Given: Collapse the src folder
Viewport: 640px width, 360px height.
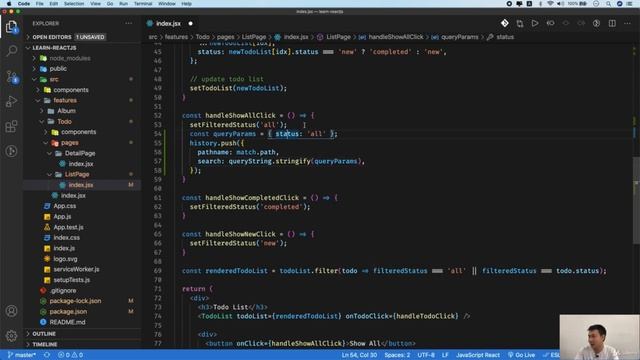Looking at the screenshot, I should click(54, 80).
